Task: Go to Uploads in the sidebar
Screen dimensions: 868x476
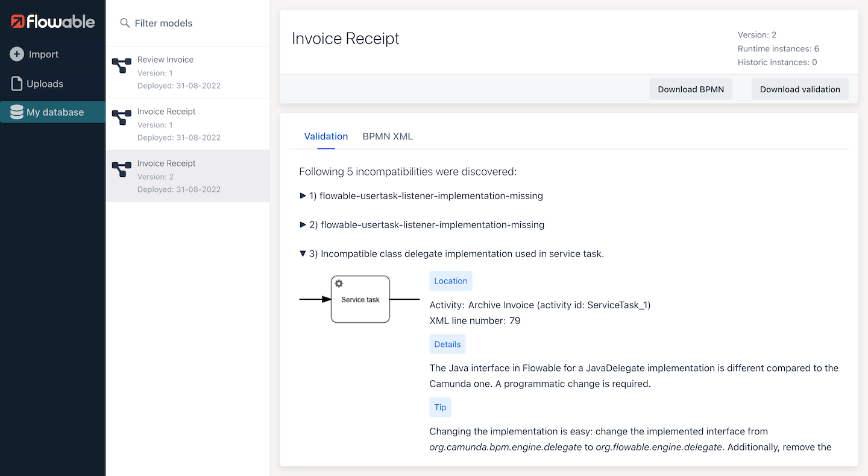Action: [x=45, y=84]
